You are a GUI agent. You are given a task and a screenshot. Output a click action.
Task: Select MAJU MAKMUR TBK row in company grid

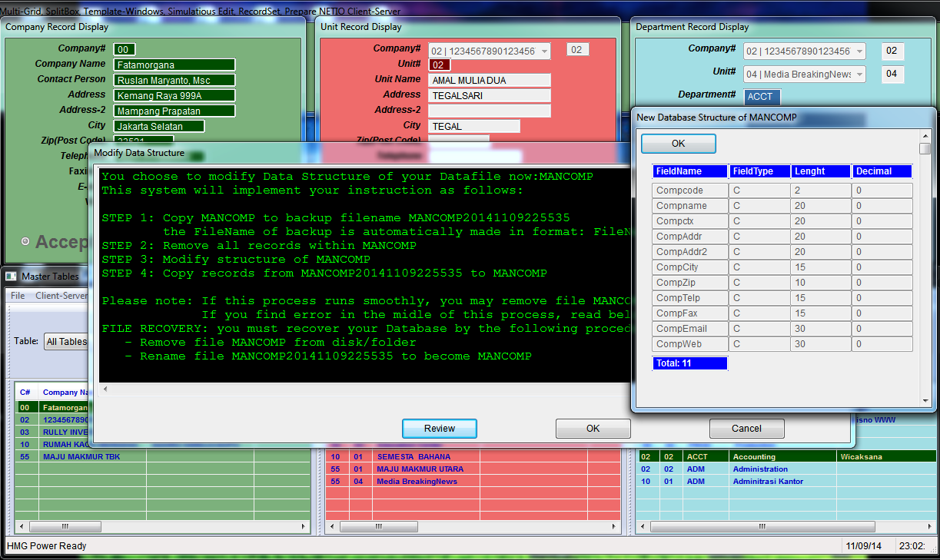tap(161, 456)
